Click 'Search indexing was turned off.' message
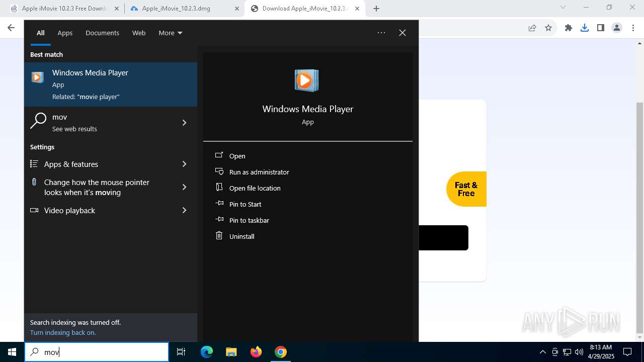Image resolution: width=644 pixels, height=362 pixels. pos(75,322)
